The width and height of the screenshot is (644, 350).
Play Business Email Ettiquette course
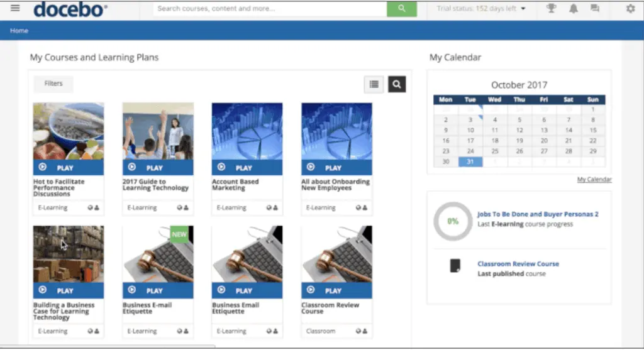point(247,290)
